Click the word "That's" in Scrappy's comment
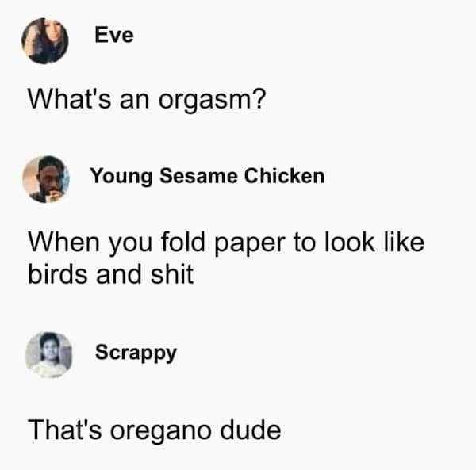Image resolution: width=476 pixels, height=470 pixels. coord(65,430)
